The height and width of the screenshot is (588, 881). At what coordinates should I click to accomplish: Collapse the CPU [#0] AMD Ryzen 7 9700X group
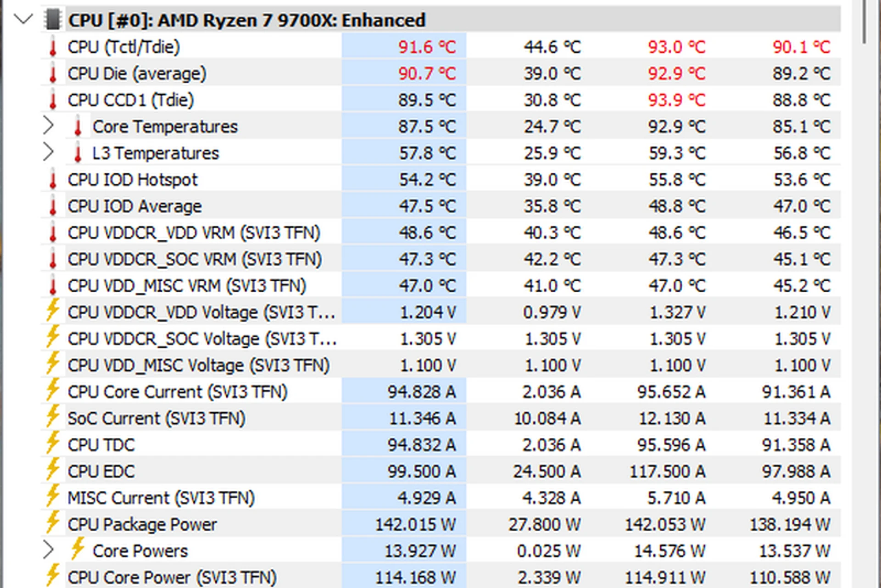[23, 19]
